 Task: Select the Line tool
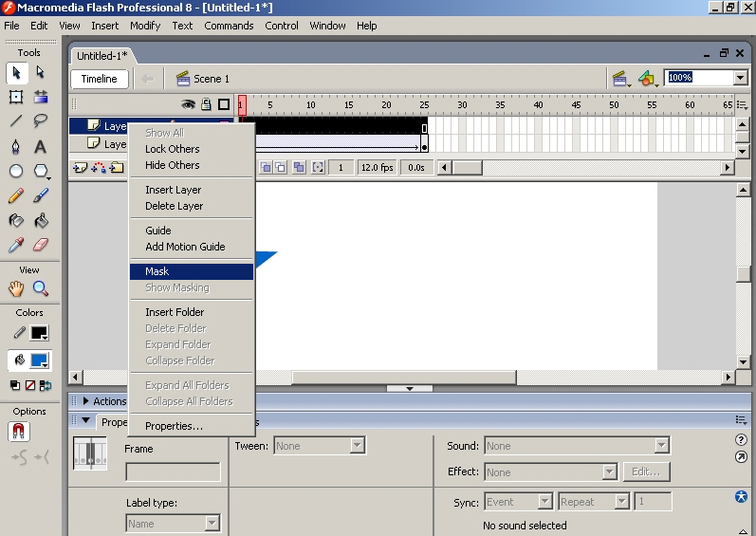[16, 120]
